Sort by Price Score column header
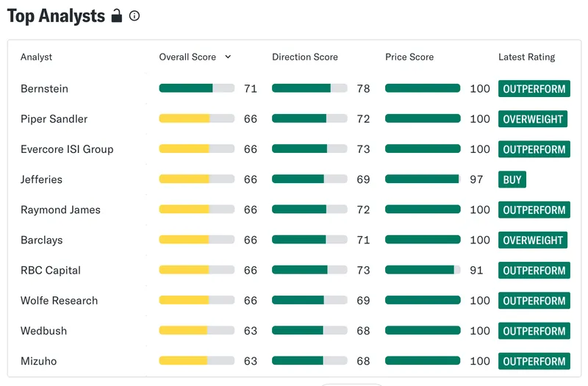The width and height of the screenshot is (588, 386). 409,57
